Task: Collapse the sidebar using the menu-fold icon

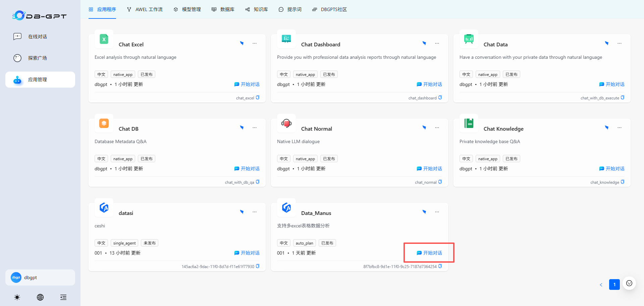Action: (63, 297)
